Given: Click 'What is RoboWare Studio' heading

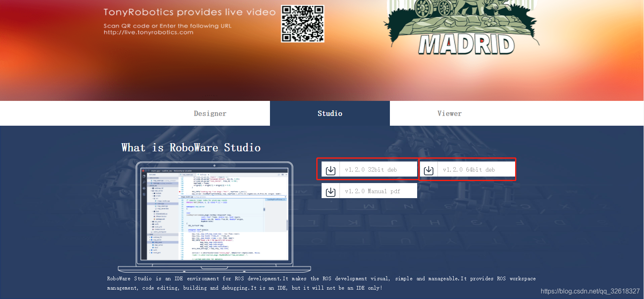Looking at the screenshot, I should (x=191, y=148).
